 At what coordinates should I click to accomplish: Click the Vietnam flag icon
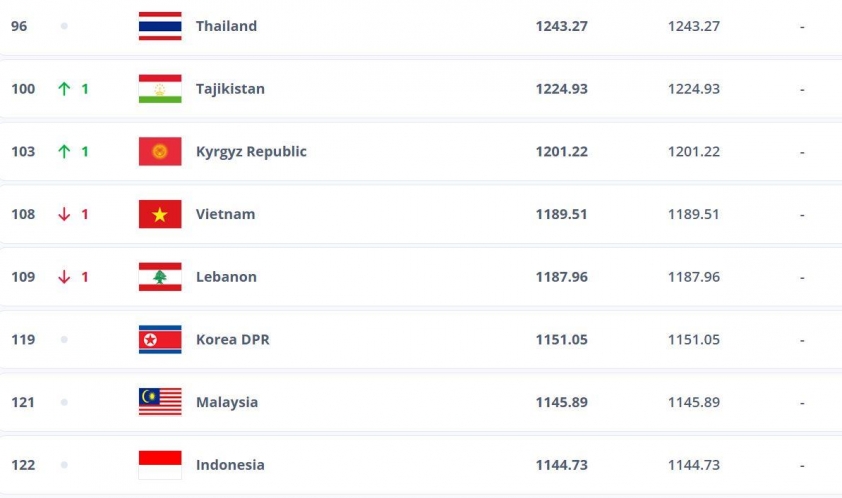160,214
